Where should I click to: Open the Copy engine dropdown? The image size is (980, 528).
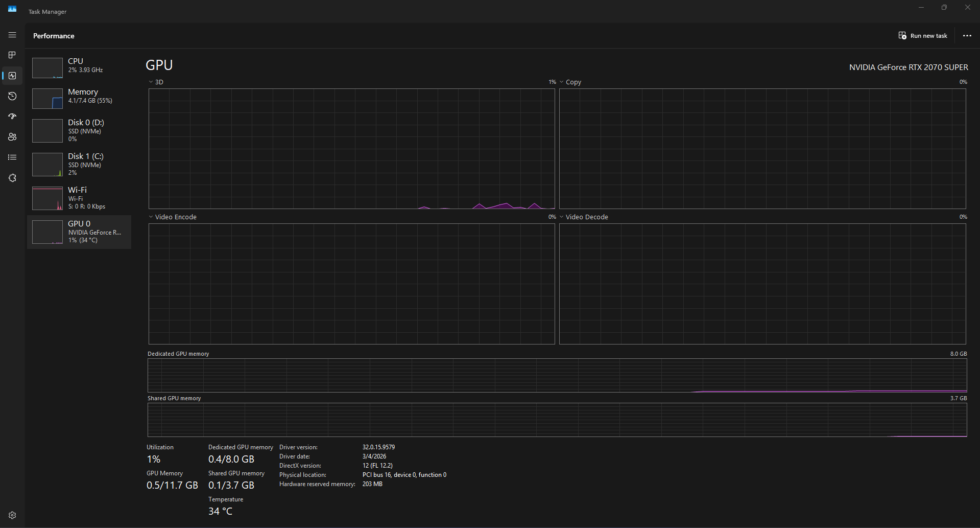[x=570, y=82]
